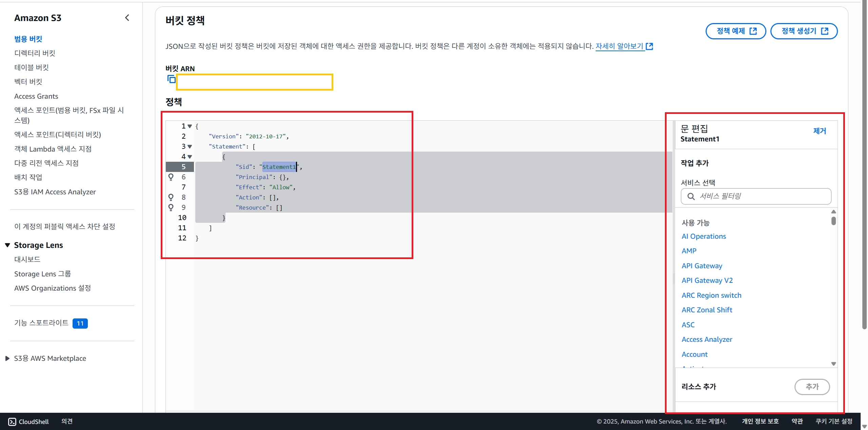The height and width of the screenshot is (430, 868).
Task: Click lightbulb hint on line 9
Action: click(x=171, y=207)
